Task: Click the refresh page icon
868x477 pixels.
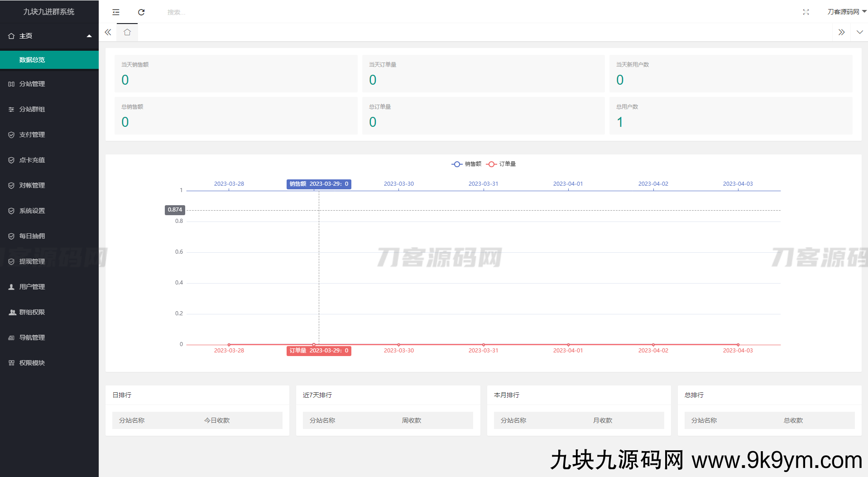Action: pyautogui.click(x=141, y=12)
